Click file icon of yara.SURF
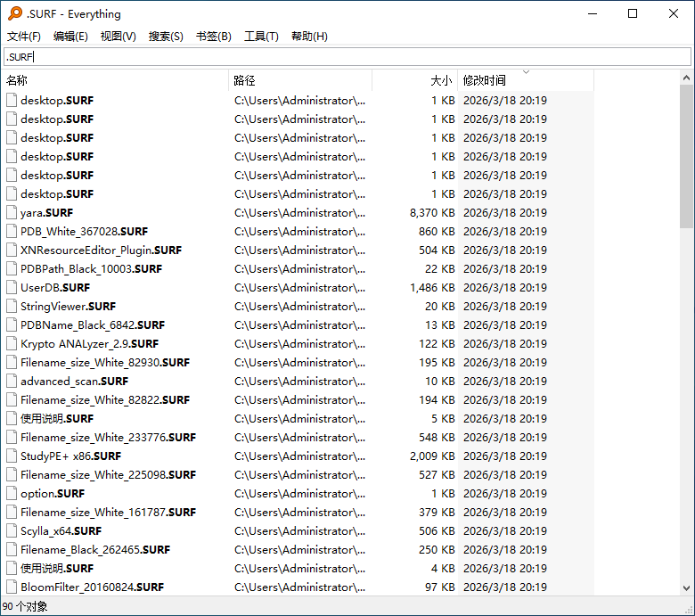 [12, 213]
